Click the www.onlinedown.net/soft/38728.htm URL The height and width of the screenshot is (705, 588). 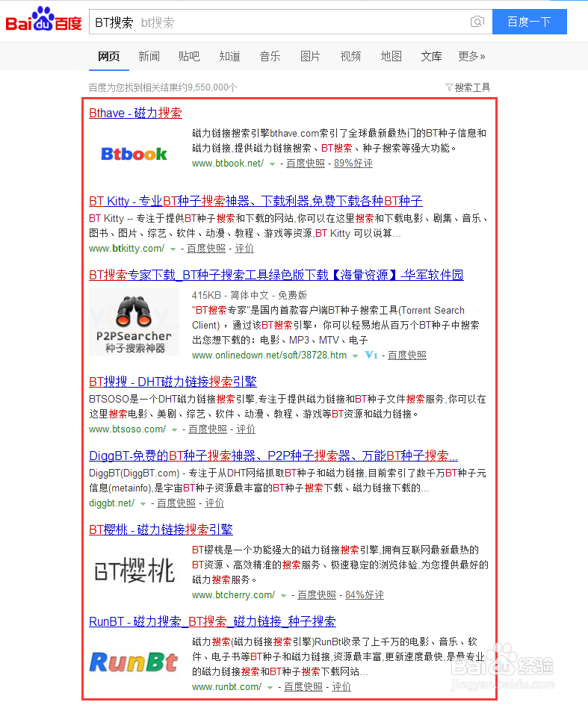coord(270,355)
